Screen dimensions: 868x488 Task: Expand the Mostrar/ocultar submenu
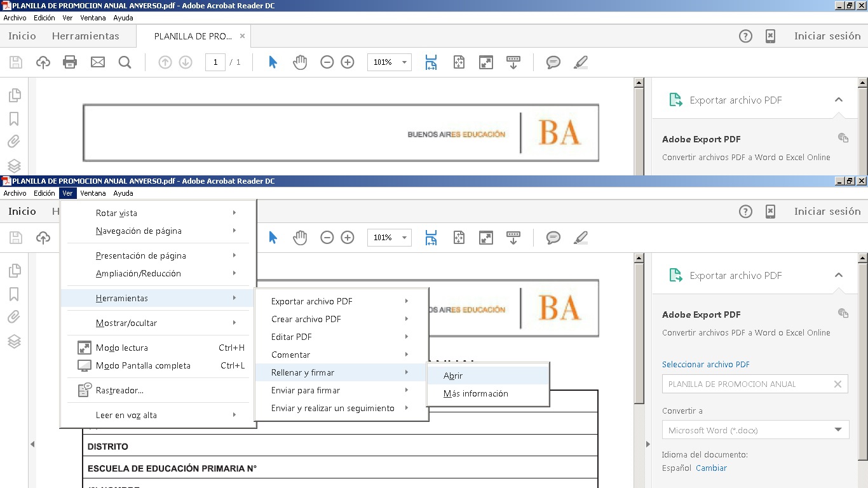[x=126, y=323]
